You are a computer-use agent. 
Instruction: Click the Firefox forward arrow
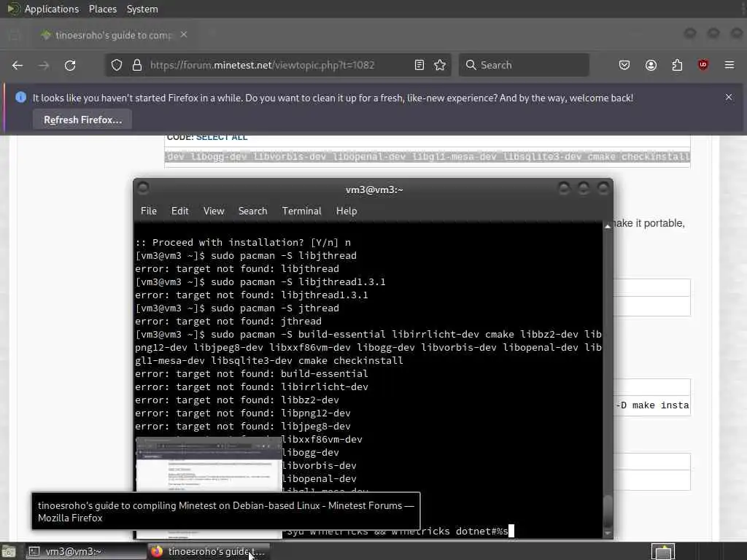click(x=44, y=65)
